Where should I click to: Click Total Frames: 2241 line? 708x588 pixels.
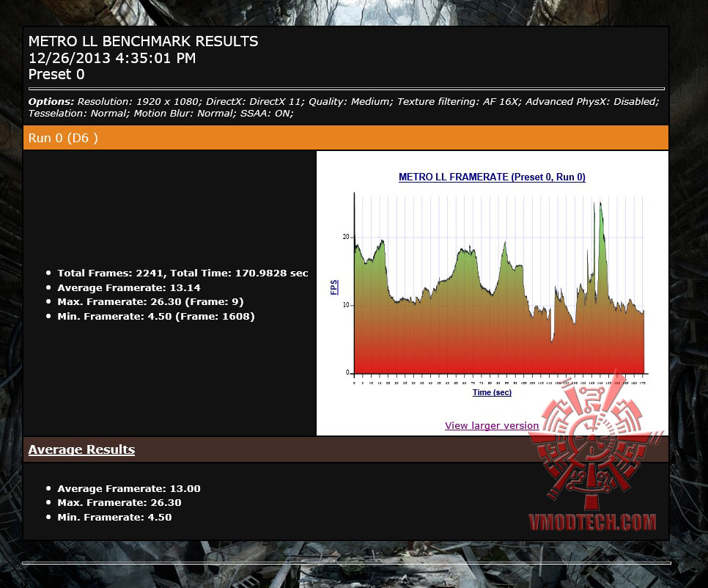(x=182, y=273)
